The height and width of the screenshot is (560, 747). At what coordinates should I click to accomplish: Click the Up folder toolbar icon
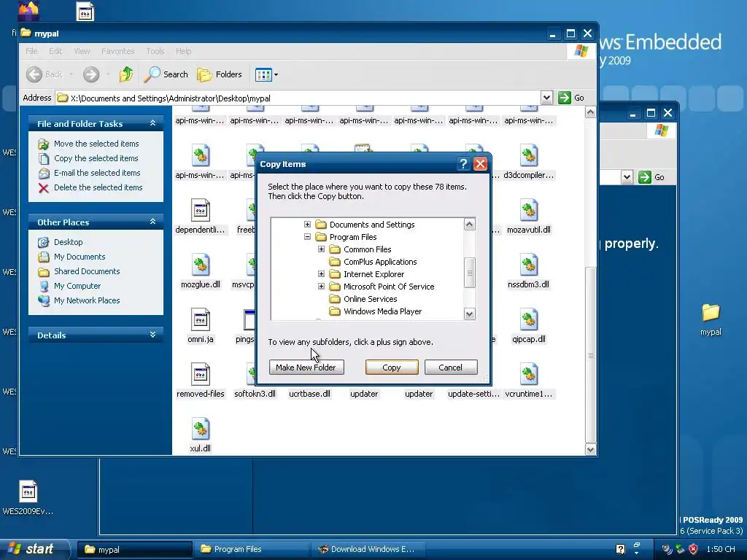(126, 74)
